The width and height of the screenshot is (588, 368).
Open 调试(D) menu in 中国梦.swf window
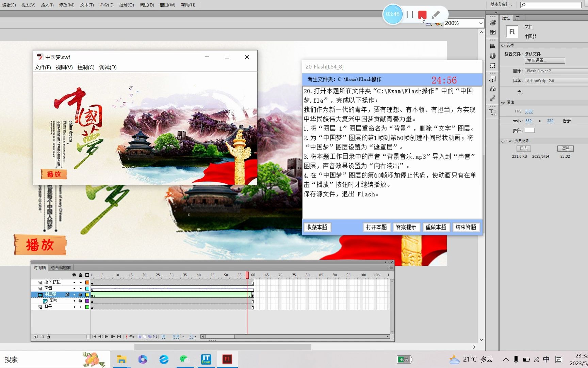pos(108,67)
